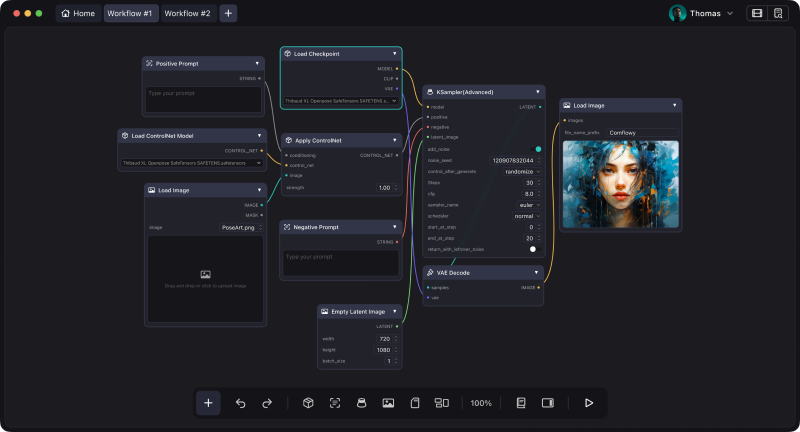Open the Thomas account menu chevron
800x432 pixels.
[730, 14]
